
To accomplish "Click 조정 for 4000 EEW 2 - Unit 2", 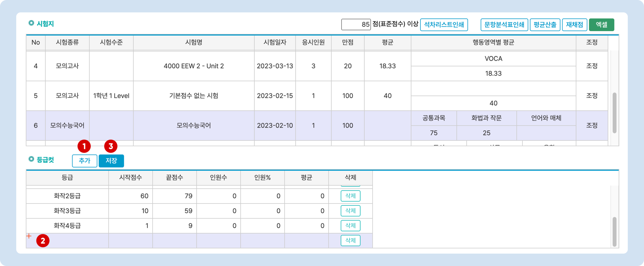I will pos(592,66).
